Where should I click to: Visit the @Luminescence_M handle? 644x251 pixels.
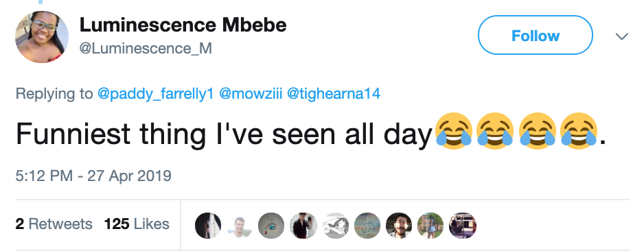click(x=146, y=49)
